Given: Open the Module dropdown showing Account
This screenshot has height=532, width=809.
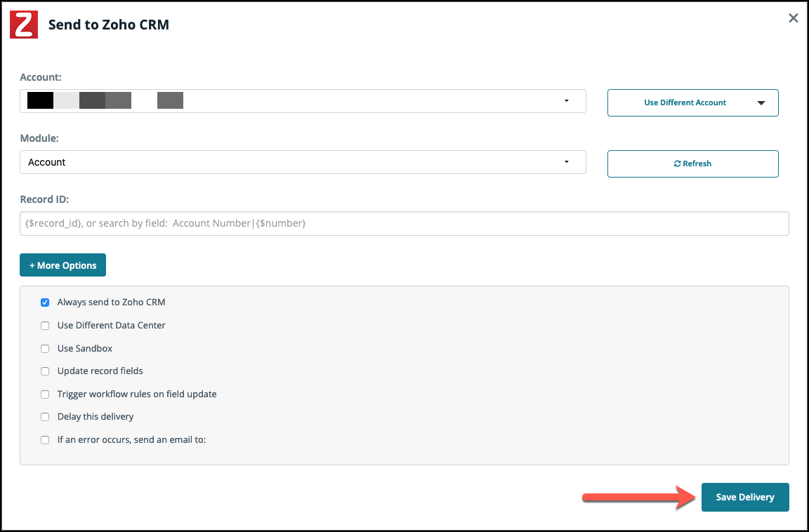Looking at the screenshot, I should (303, 162).
